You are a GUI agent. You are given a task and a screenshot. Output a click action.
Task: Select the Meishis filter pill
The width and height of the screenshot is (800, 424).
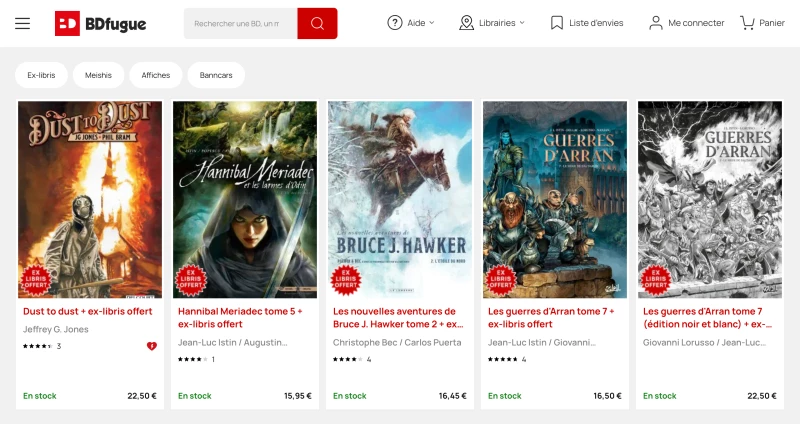[x=98, y=75]
